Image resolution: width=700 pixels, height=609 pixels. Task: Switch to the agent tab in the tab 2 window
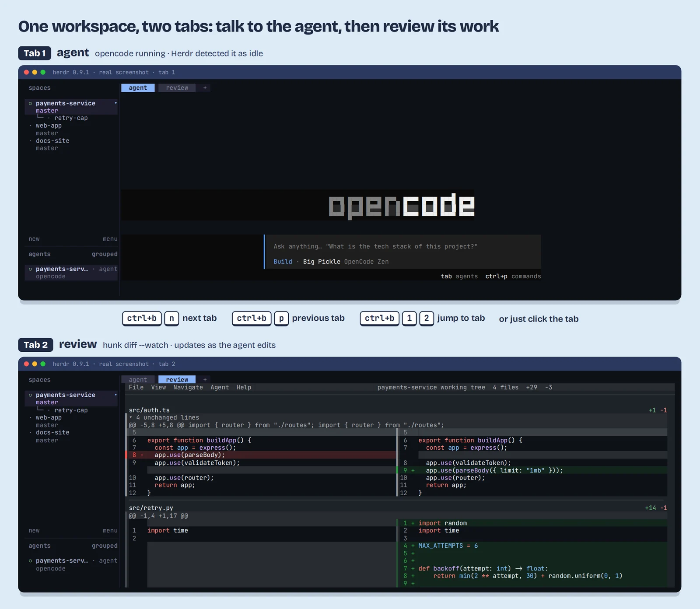138,380
